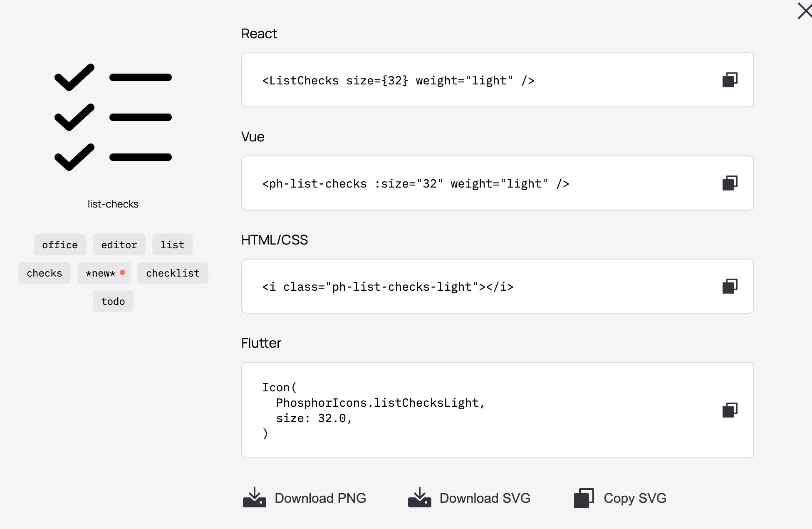Copy the Vue code snippet
The height and width of the screenshot is (529, 812).
pos(730,183)
